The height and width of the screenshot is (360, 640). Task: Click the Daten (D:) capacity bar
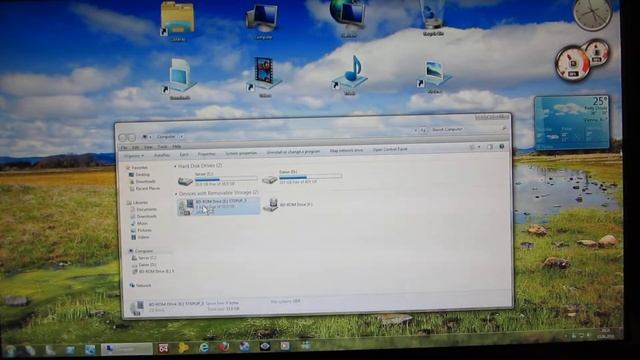[x=311, y=177]
